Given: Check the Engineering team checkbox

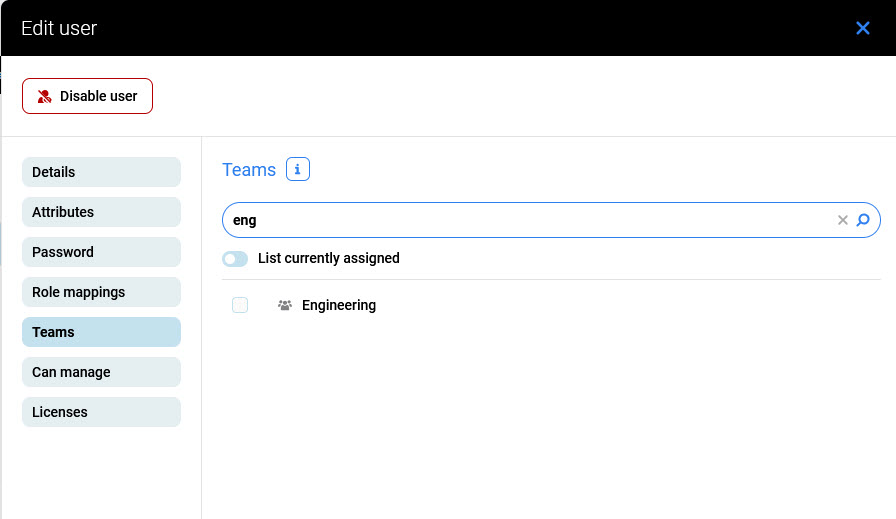Looking at the screenshot, I should [x=240, y=305].
